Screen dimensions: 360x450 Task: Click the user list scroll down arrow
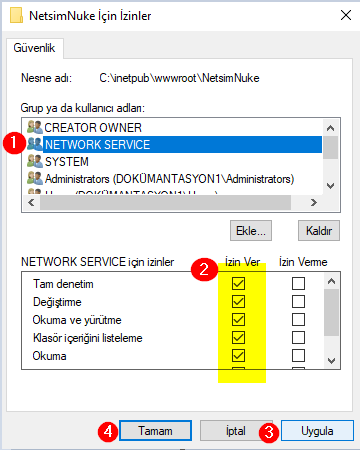pos(330,186)
